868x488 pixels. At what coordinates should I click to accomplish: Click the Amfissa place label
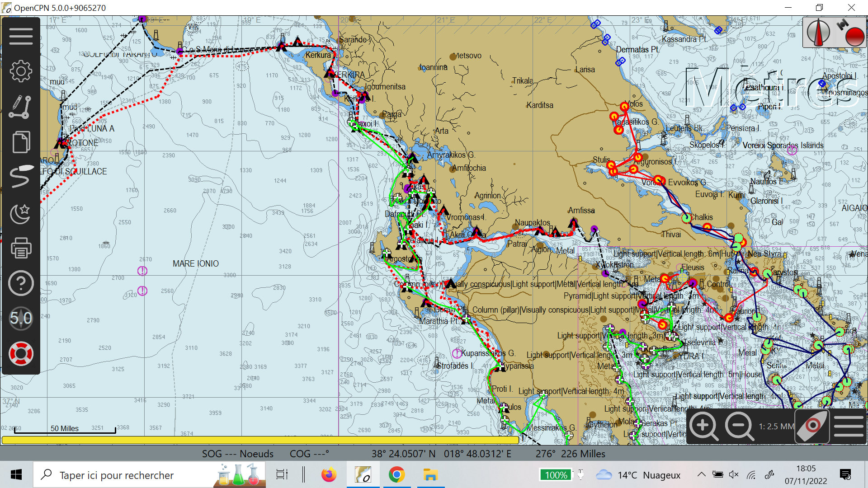pyautogui.click(x=581, y=211)
